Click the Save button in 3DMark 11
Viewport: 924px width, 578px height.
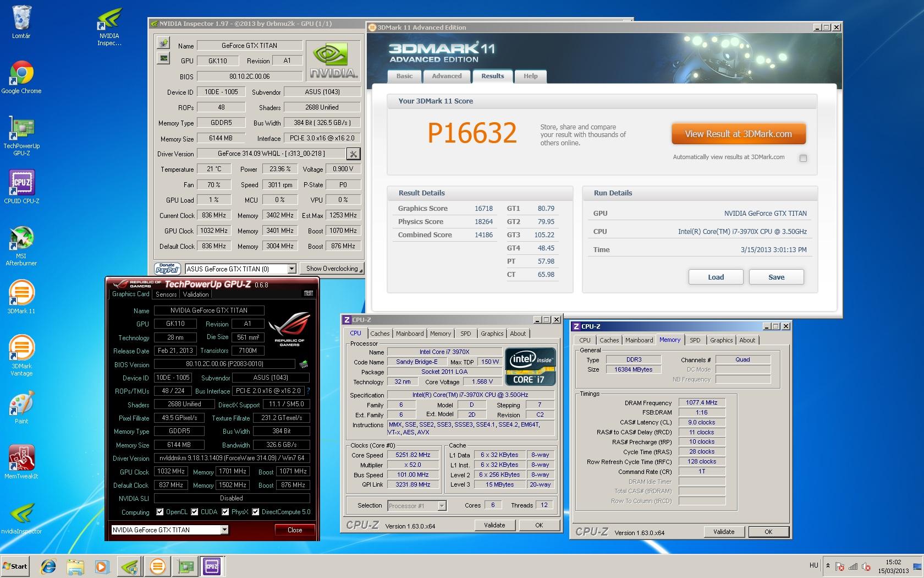coord(776,277)
